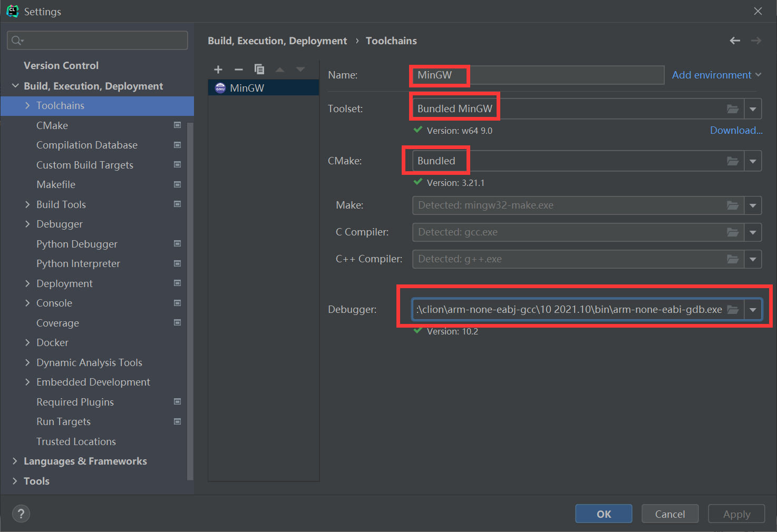
Task: Open the Add environment dropdown
Action: (717, 75)
